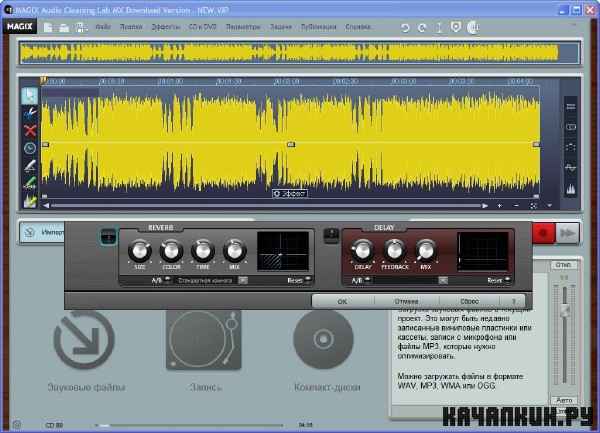Image resolution: width=600 pixels, height=433 pixels.
Task: Click the red record button
Action: [543, 233]
